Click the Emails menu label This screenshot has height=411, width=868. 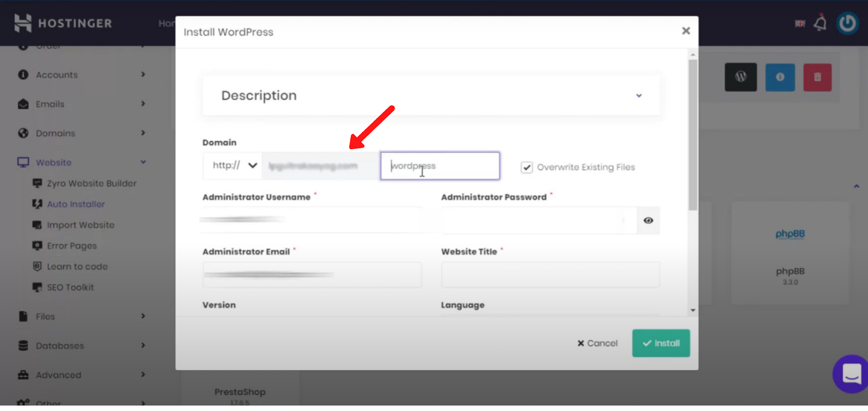click(50, 104)
